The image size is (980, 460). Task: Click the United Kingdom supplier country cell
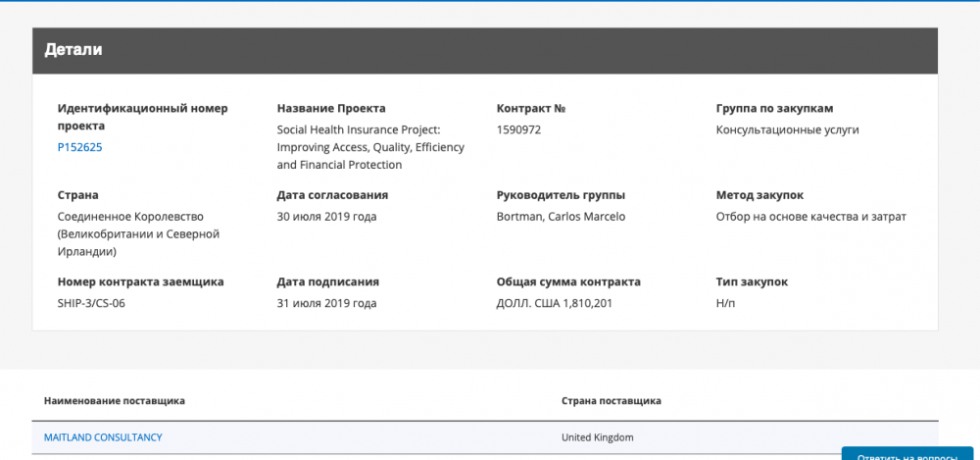[598, 437]
